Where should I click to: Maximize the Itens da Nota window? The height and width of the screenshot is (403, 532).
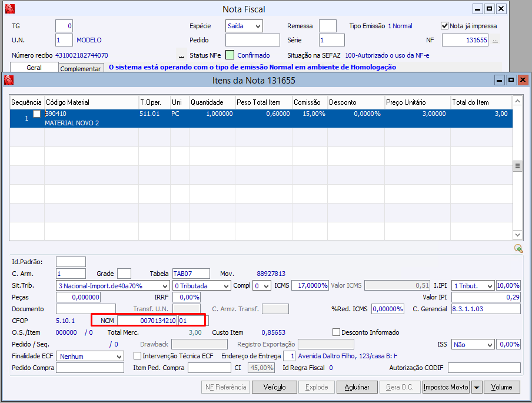click(511, 80)
